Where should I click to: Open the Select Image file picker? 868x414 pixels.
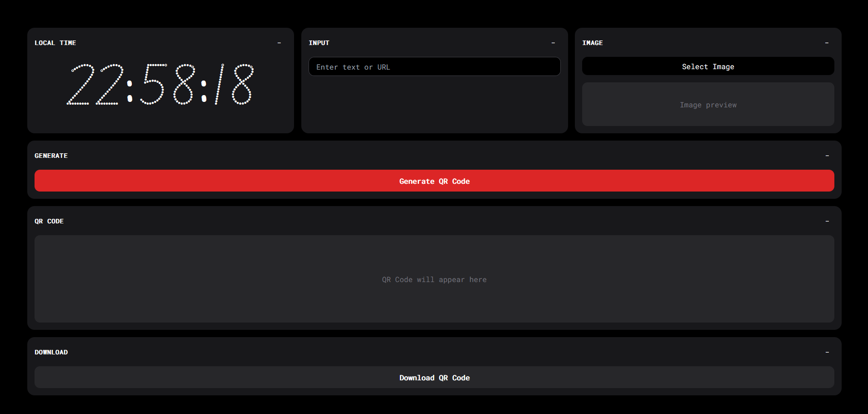(x=708, y=66)
